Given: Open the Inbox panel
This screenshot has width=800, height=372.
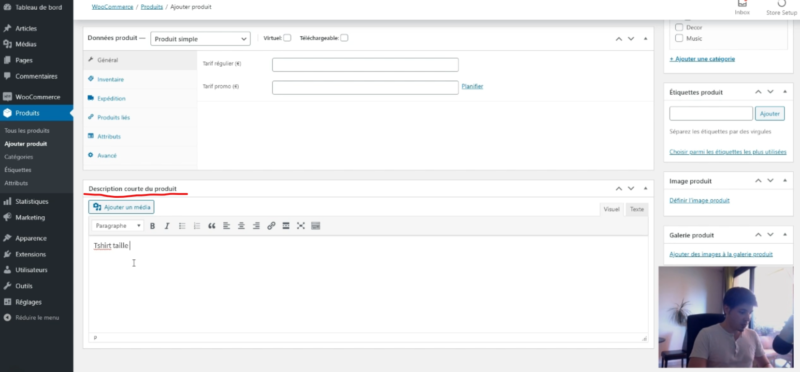Looking at the screenshot, I should (x=742, y=8).
